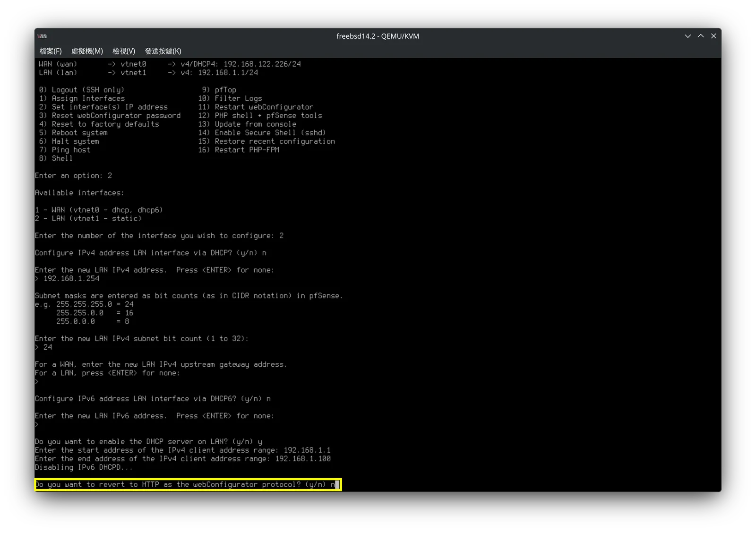Click the entered address '192.168.1.254'
Viewport: 756px width, 533px height.
[x=71, y=279]
